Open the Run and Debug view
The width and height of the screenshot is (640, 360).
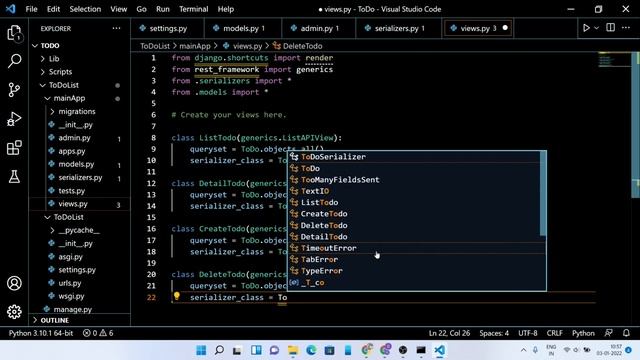14,119
